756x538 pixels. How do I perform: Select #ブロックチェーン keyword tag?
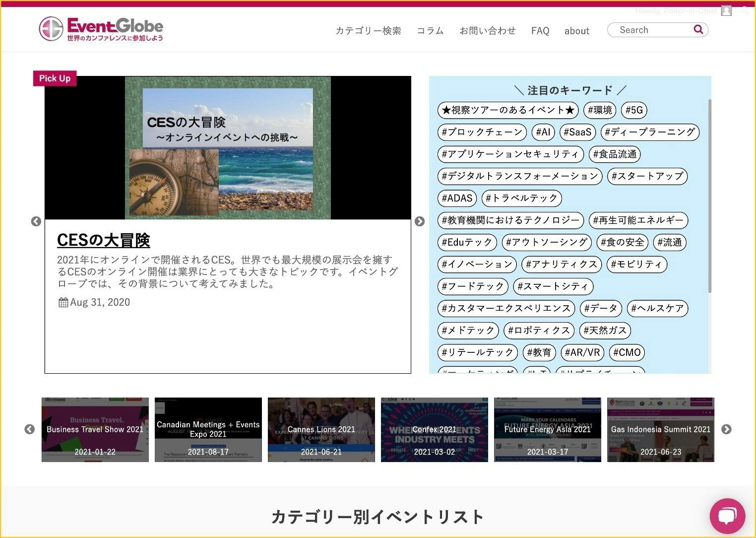pyautogui.click(x=482, y=132)
